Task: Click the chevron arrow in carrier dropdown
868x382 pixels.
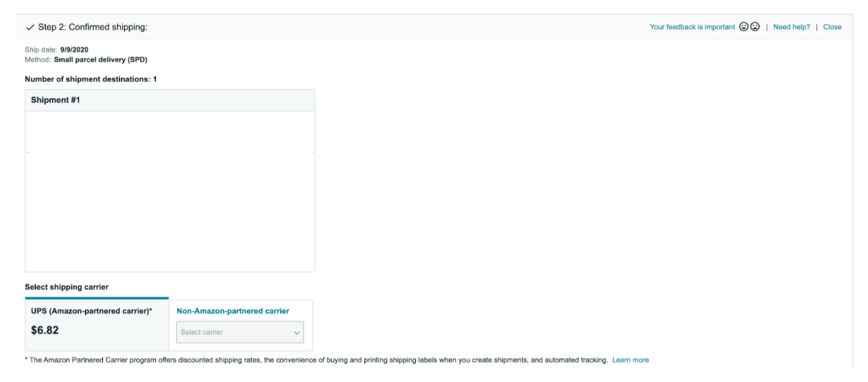Action: click(x=296, y=333)
